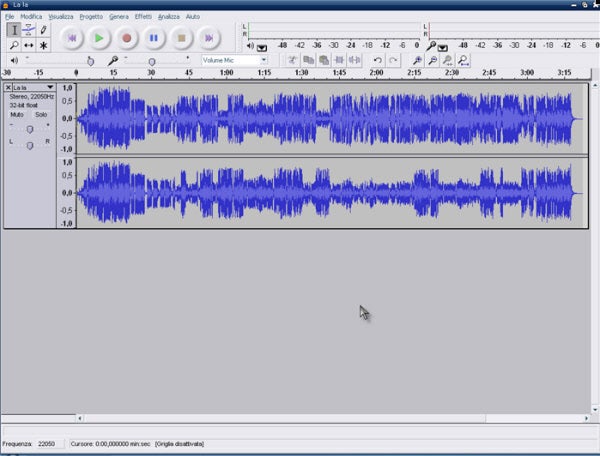Image resolution: width=600 pixels, height=456 pixels.
Task: Select the Multi-tool asterisk
Action: click(x=43, y=45)
